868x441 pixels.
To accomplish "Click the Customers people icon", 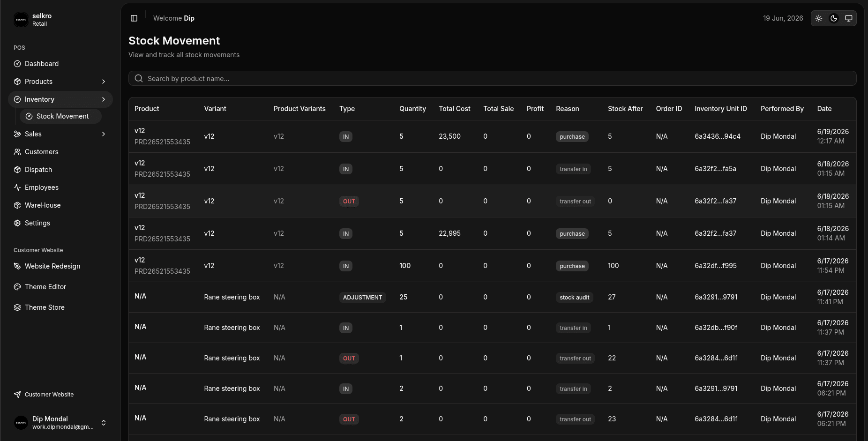I will pyautogui.click(x=17, y=152).
